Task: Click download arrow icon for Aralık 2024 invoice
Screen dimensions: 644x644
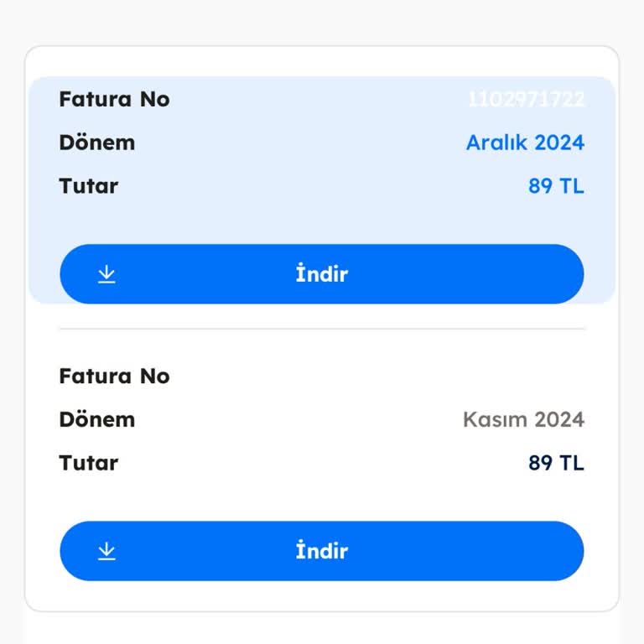Action: [x=106, y=274]
